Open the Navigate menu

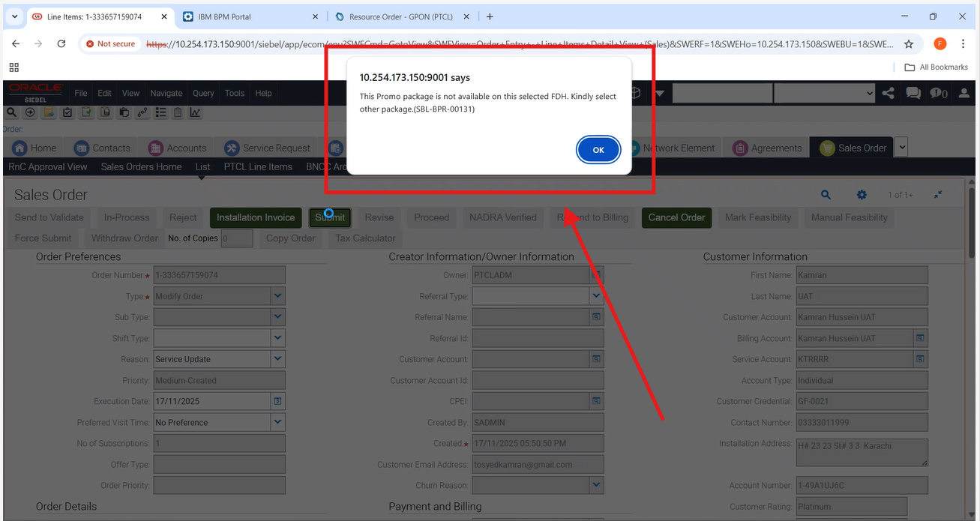click(x=166, y=94)
